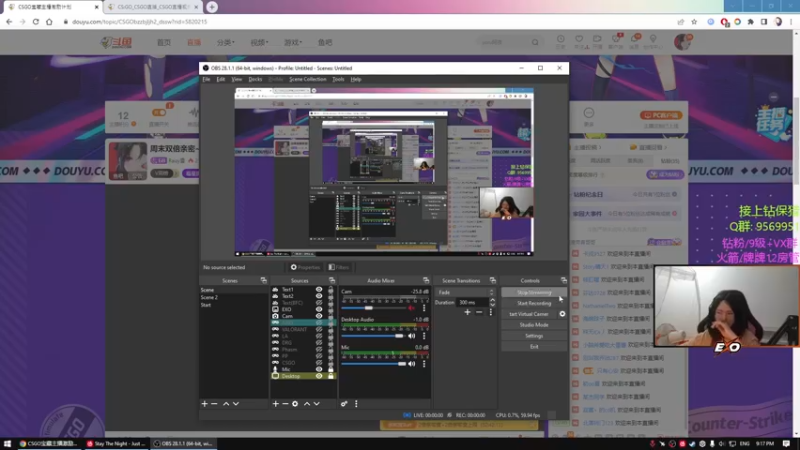Remove the selected source with the minus icon

pos(285,404)
